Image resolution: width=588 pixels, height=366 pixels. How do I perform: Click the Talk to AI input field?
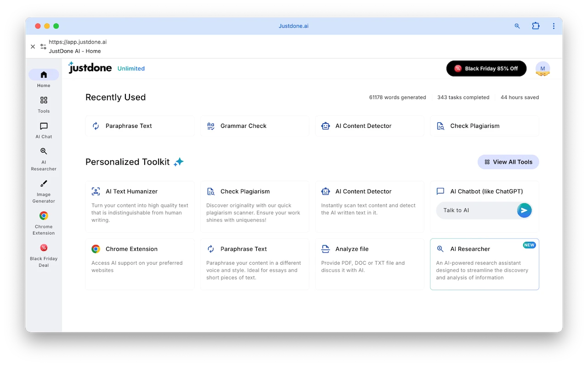click(x=476, y=210)
